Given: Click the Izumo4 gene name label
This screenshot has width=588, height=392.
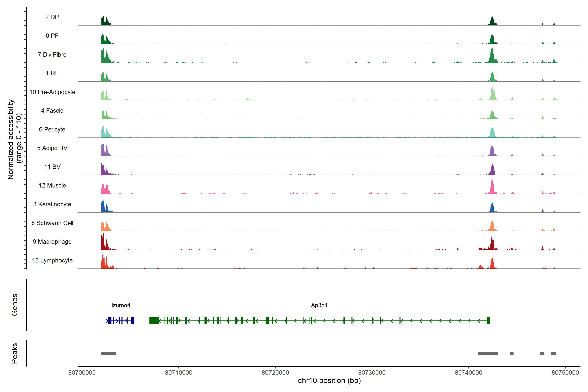Looking at the screenshot, I should pos(121,305).
